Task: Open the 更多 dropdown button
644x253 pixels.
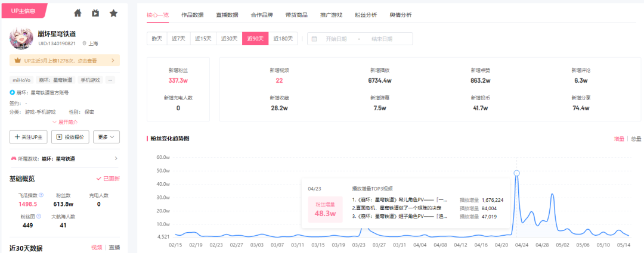Action: tap(106, 137)
